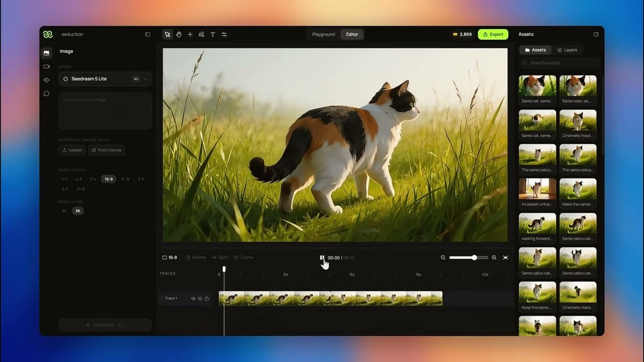Viewport: 644px width, 362px height.
Task: Select the shapes tool icon
Action: point(201,34)
